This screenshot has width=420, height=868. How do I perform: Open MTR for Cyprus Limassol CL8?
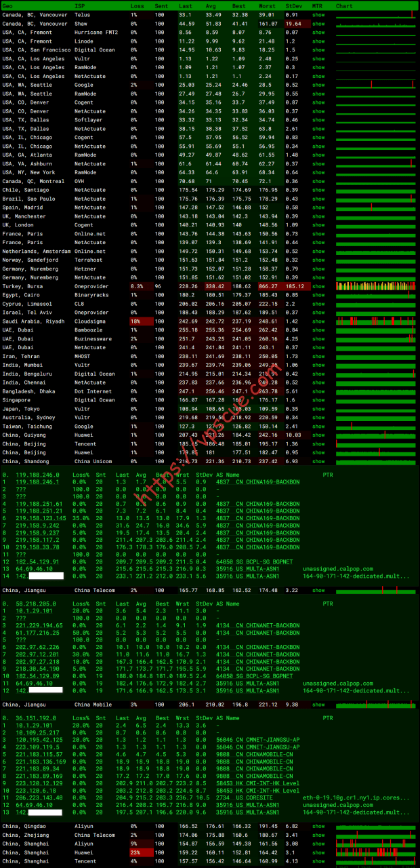coord(318,304)
